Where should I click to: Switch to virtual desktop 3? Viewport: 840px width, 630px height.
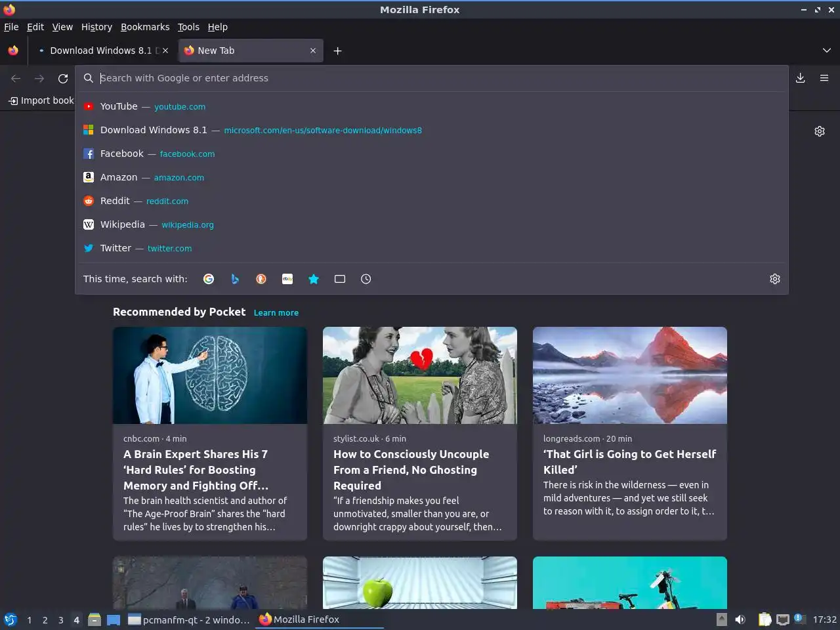tap(61, 619)
